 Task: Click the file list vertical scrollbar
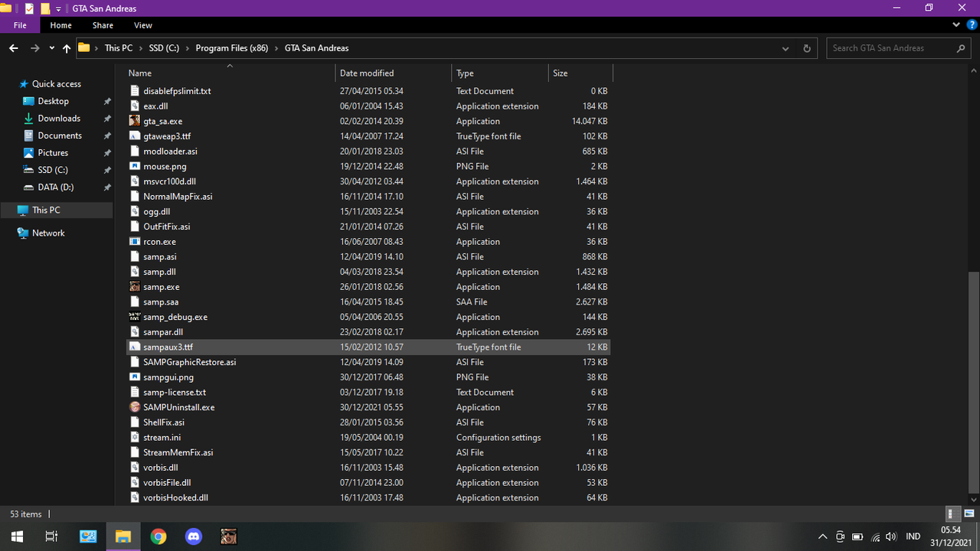click(x=973, y=383)
